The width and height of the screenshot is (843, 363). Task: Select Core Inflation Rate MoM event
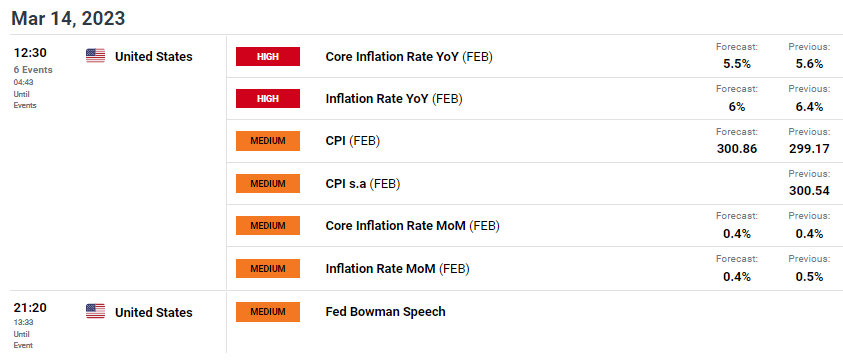(x=412, y=226)
